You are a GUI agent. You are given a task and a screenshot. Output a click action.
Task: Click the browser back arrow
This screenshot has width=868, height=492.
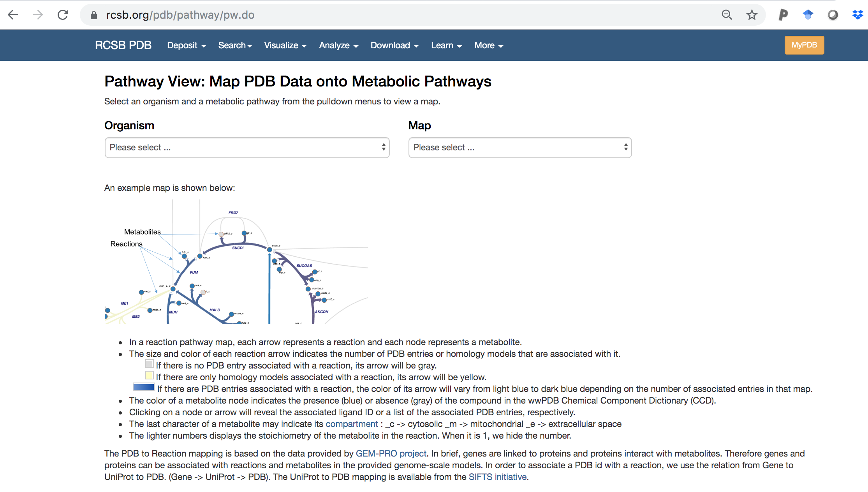tap(13, 15)
